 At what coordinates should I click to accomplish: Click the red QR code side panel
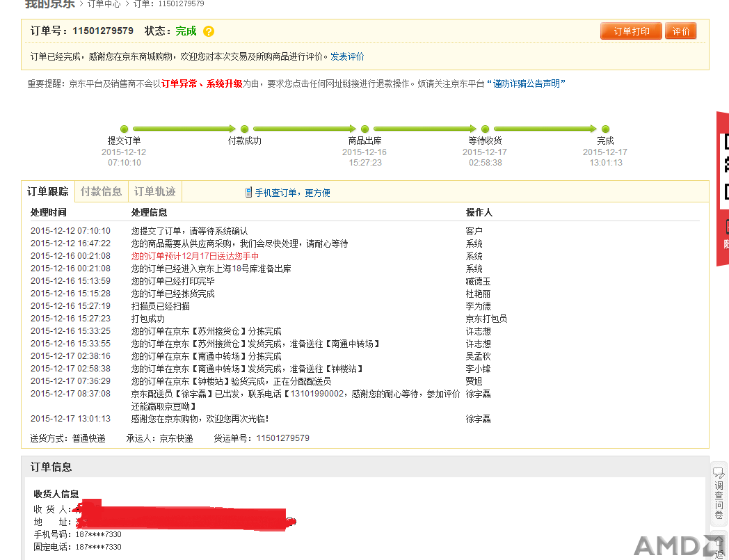click(723, 189)
